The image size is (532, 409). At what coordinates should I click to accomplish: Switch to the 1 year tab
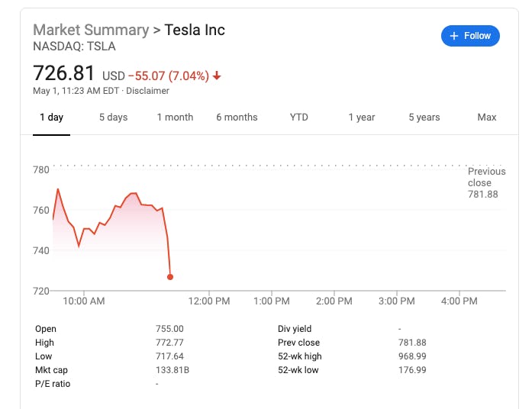point(361,118)
